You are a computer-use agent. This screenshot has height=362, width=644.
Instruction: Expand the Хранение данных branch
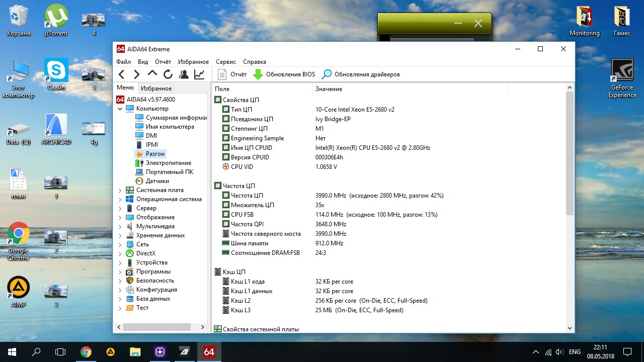(x=120, y=235)
